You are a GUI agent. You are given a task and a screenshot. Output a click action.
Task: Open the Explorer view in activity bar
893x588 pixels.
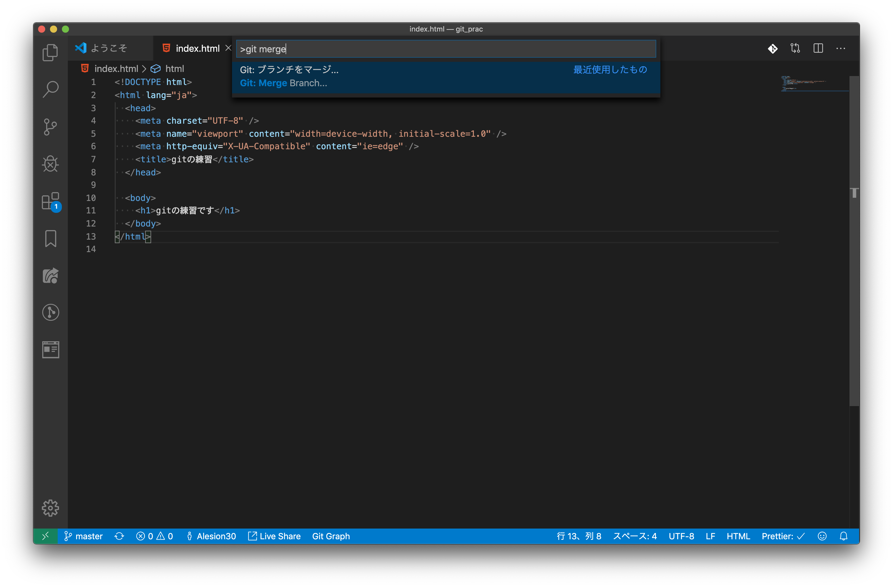pyautogui.click(x=50, y=52)
